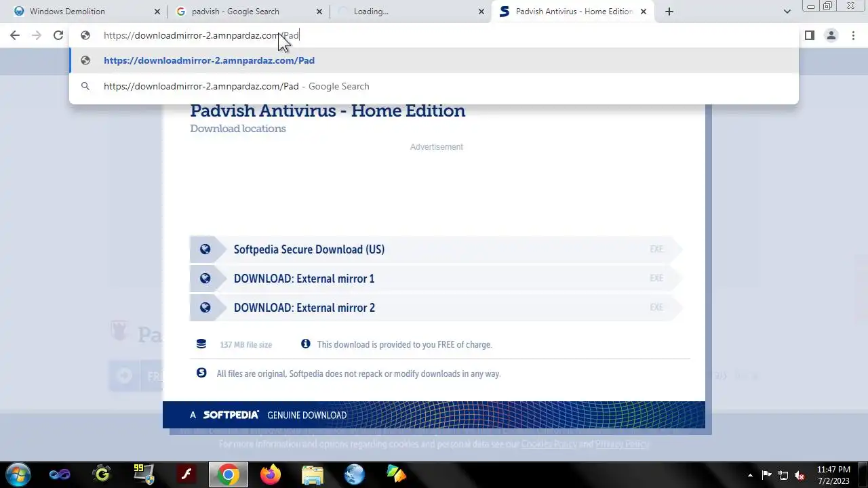Click the muted volume tray icon

point(800,475)
